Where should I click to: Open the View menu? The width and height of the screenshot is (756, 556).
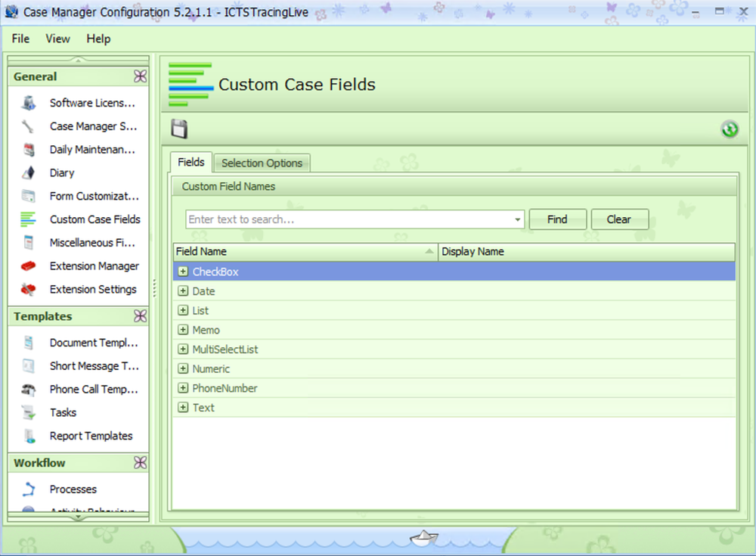[58, 39]
